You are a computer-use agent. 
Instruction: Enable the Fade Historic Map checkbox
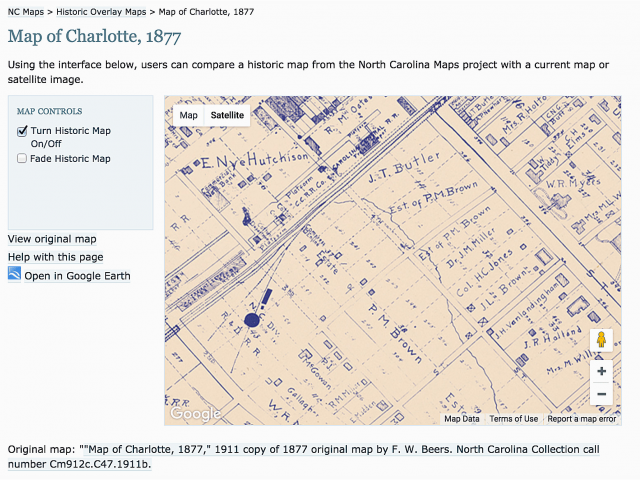tap(22, 158)
